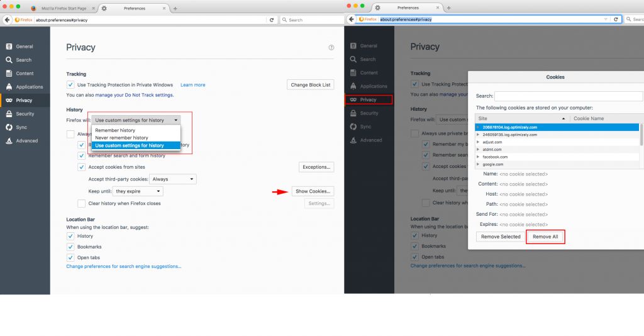Click the back arrow in the left Firefox window
Viewport: 644px width, 336px height.
pos(7,20)
